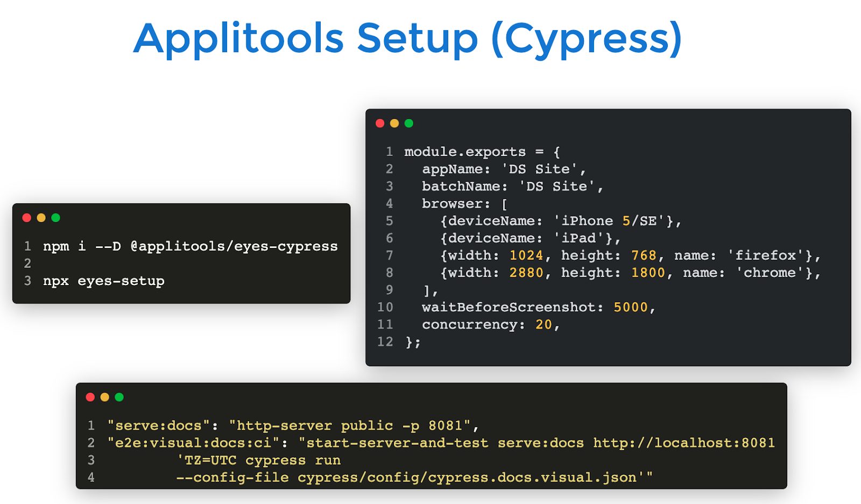Click the red dot on the module.exports window
The width and height of the screenshot is (861, 504).
pyautogui.click(x=380, y=123)
